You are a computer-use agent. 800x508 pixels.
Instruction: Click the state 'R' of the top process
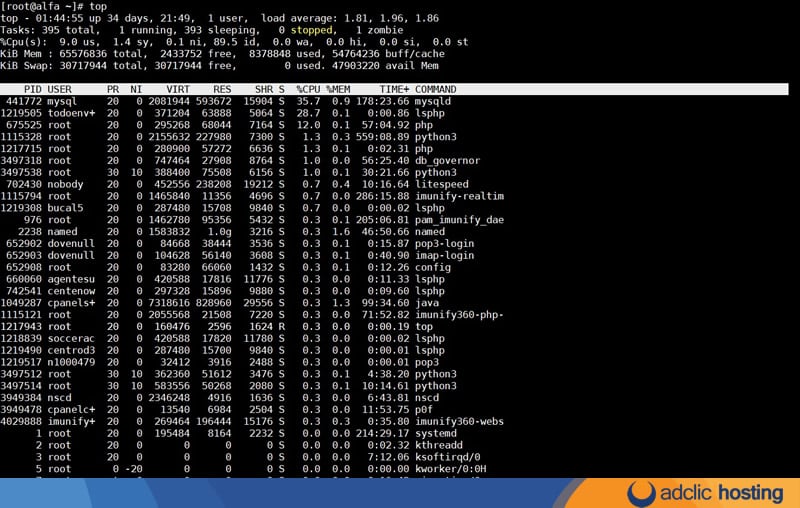(x=282, y=327)
